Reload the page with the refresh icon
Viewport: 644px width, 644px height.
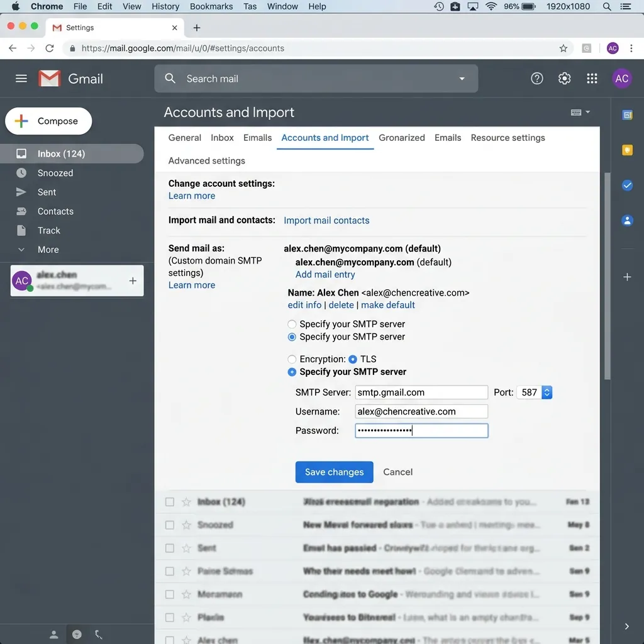click(49, 48)
